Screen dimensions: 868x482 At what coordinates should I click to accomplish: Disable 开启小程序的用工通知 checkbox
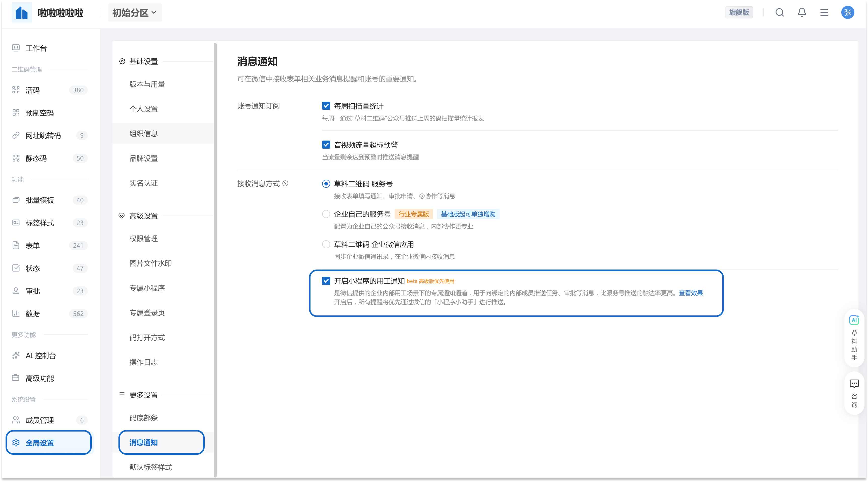pos(326,281)
